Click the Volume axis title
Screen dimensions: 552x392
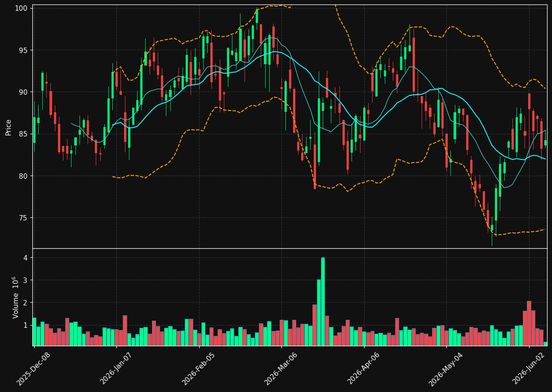[15, 297]
